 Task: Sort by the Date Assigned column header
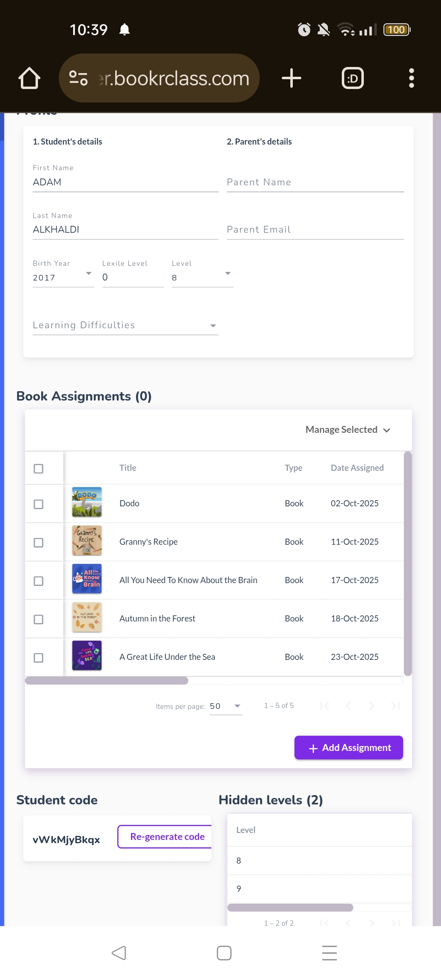(357, 468)
